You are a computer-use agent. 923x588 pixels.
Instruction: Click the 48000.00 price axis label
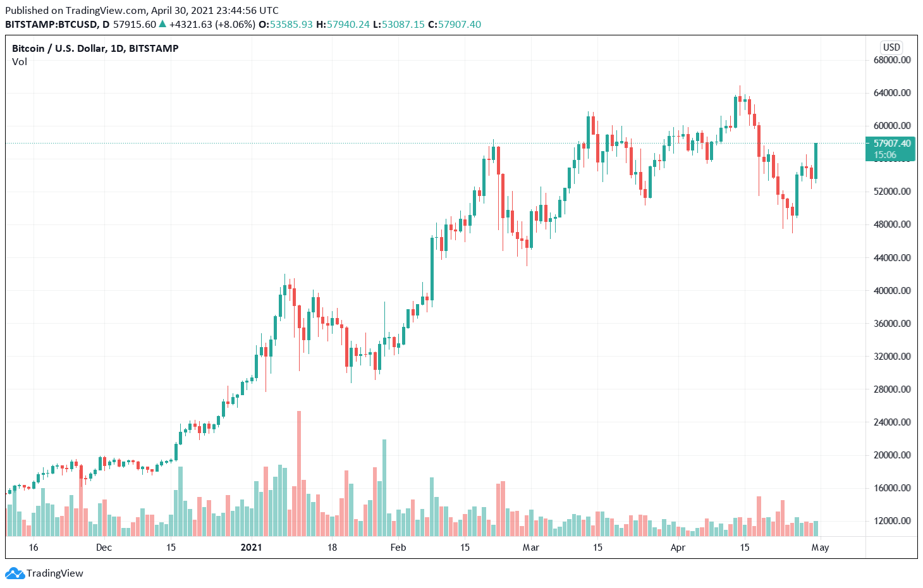point(892,224)
